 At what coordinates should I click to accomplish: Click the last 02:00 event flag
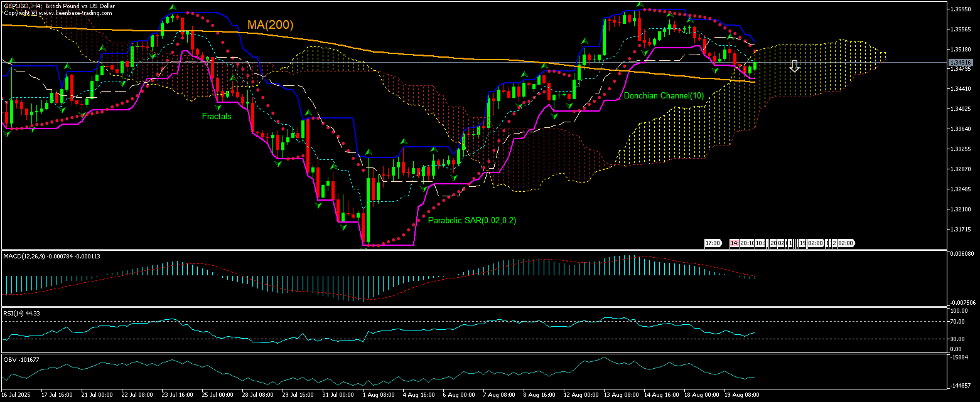(845, 243)
